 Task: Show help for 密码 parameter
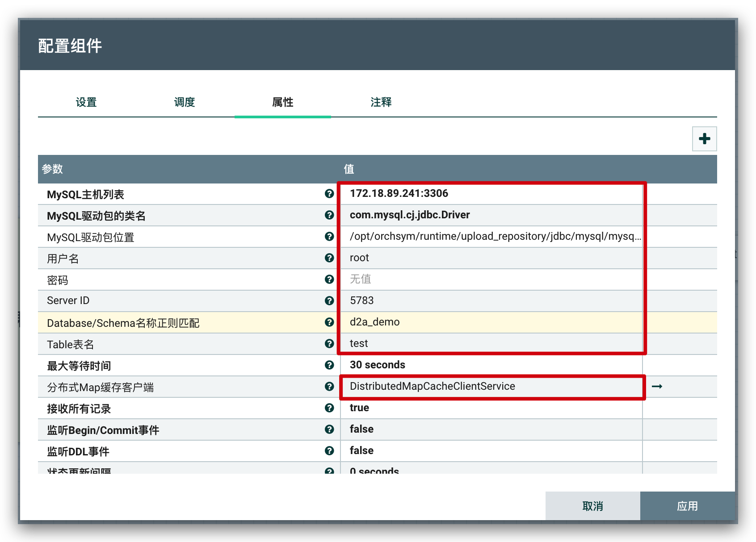(x=329, y=279)
